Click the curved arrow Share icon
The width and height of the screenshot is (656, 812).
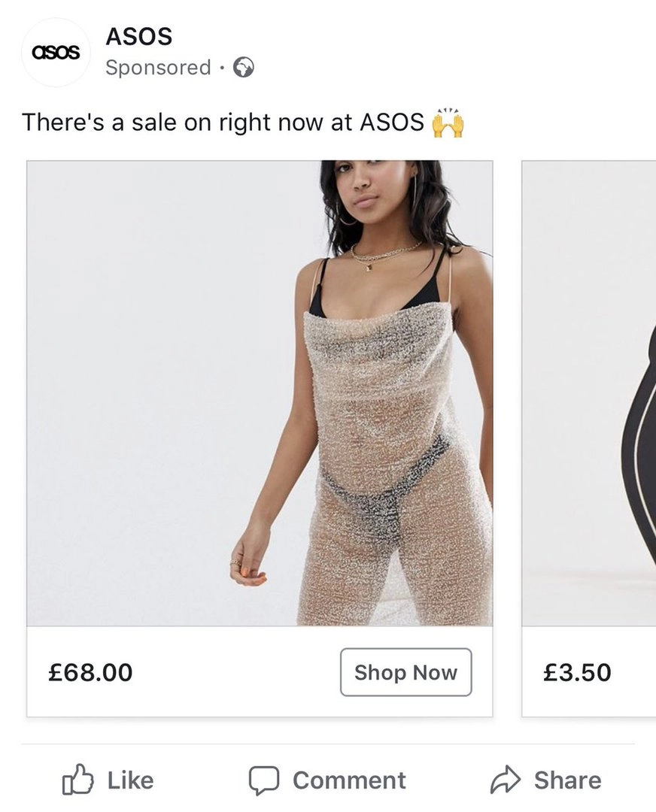504,780
